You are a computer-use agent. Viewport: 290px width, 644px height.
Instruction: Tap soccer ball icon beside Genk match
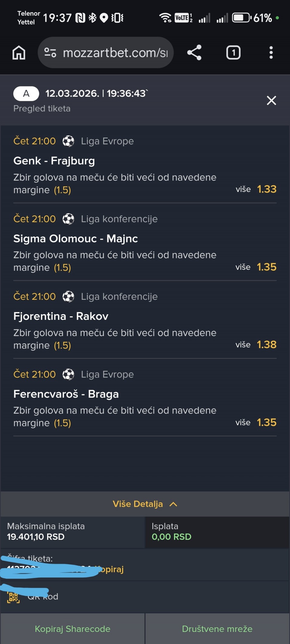[x=68, y=141]
